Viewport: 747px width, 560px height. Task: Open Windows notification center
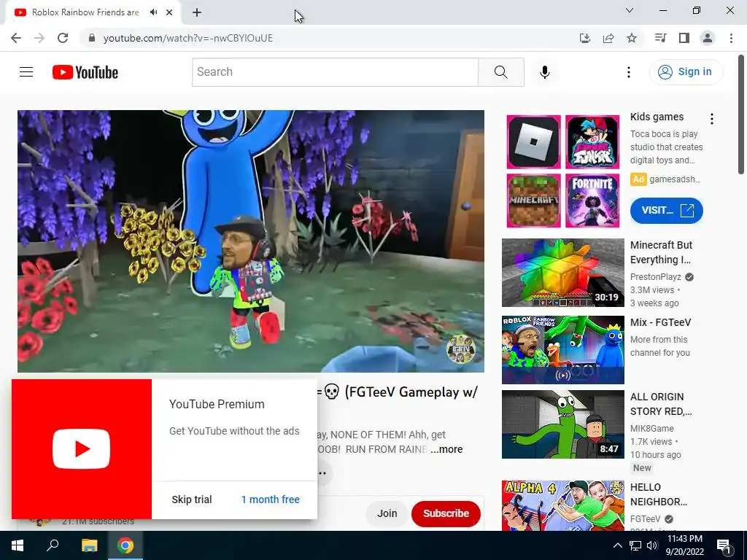(x=724, y=545)
